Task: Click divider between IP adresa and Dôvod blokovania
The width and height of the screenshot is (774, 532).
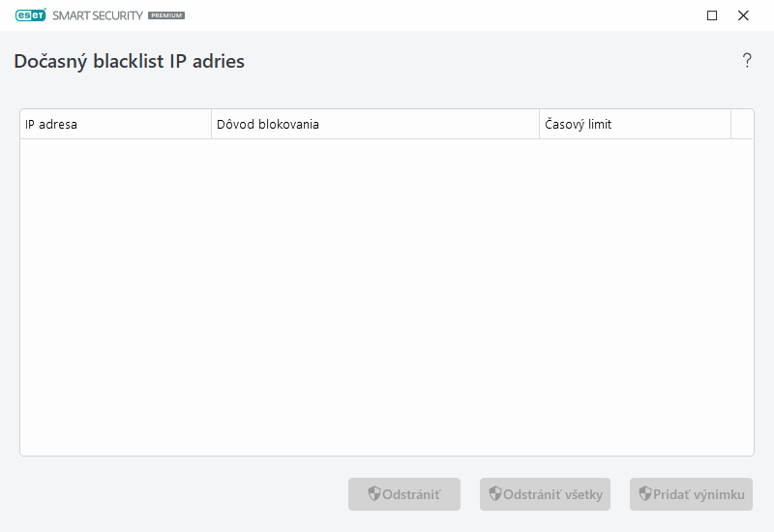Action: (x=211, y=125)
